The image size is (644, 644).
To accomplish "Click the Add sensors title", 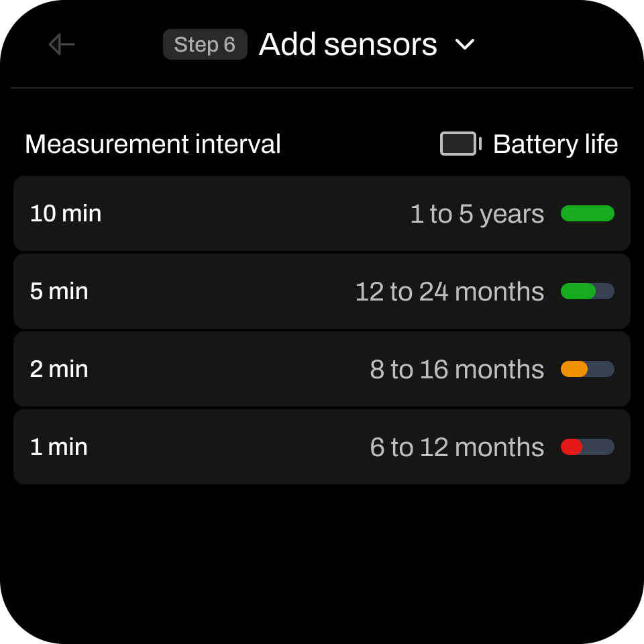I will click(x=347, y=44).
